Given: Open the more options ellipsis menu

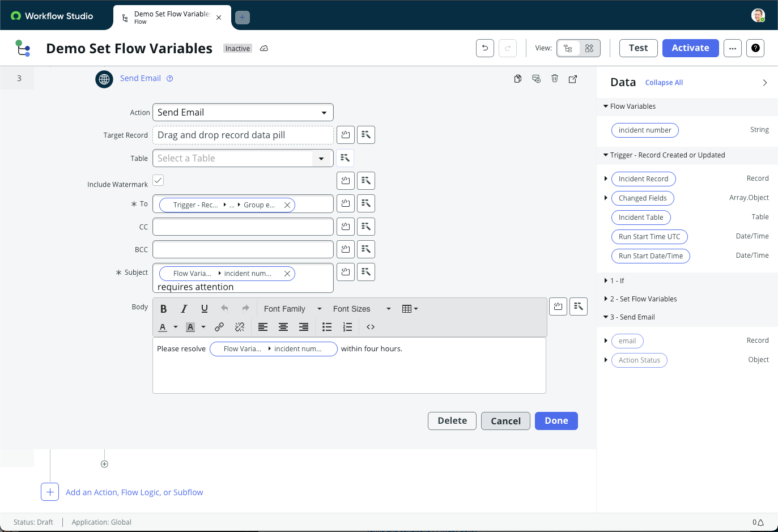Looking at the screenshot, I should click(733, 48).
